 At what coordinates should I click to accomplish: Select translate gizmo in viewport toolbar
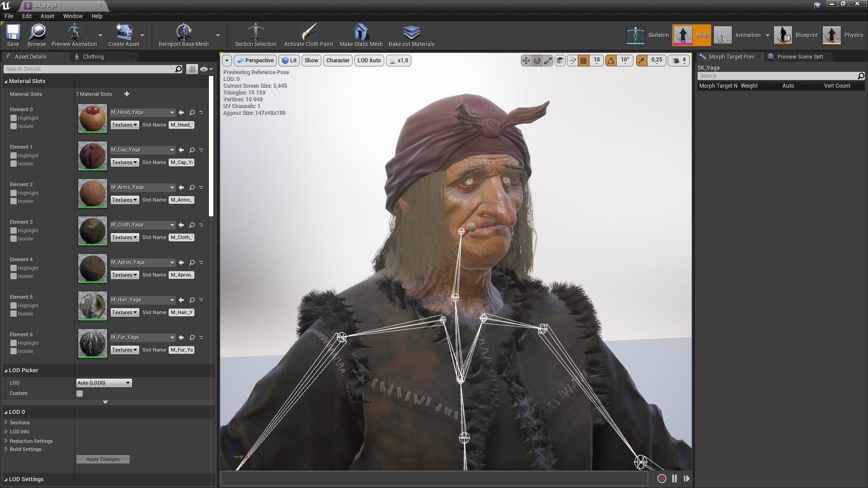tap(526, 61)
